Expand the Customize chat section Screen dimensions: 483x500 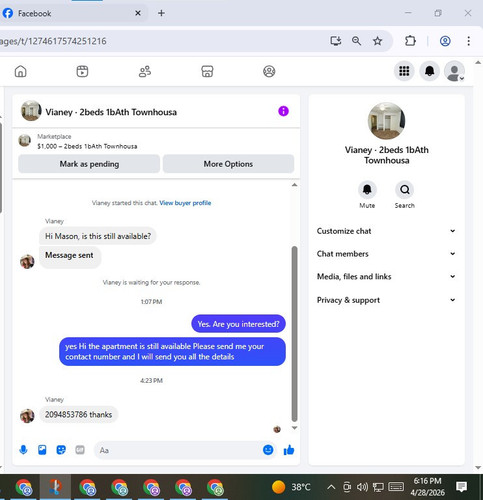point(386,231)
